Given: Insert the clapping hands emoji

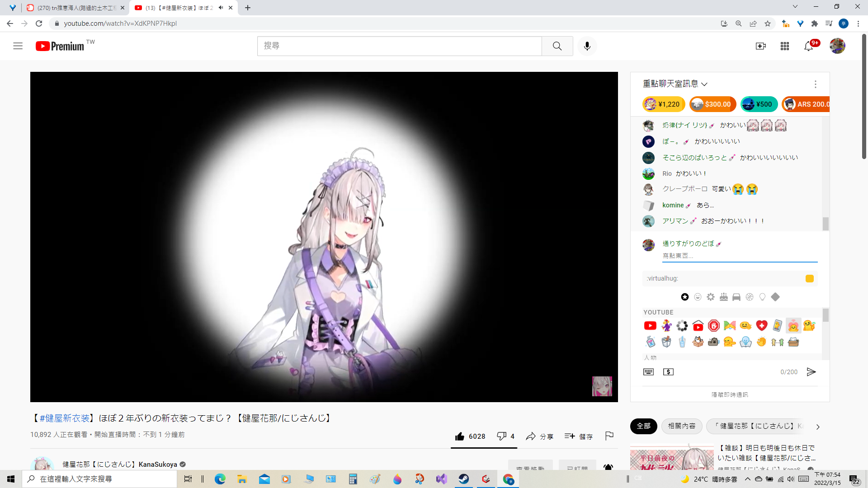Looking at the screenshot, I should pos(762,342).
